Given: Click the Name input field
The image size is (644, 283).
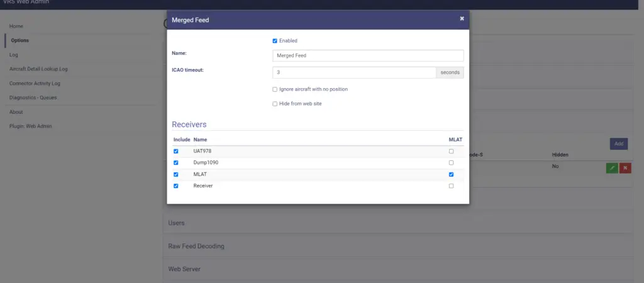Looking at the screenshot, I should tap(368, 55).
